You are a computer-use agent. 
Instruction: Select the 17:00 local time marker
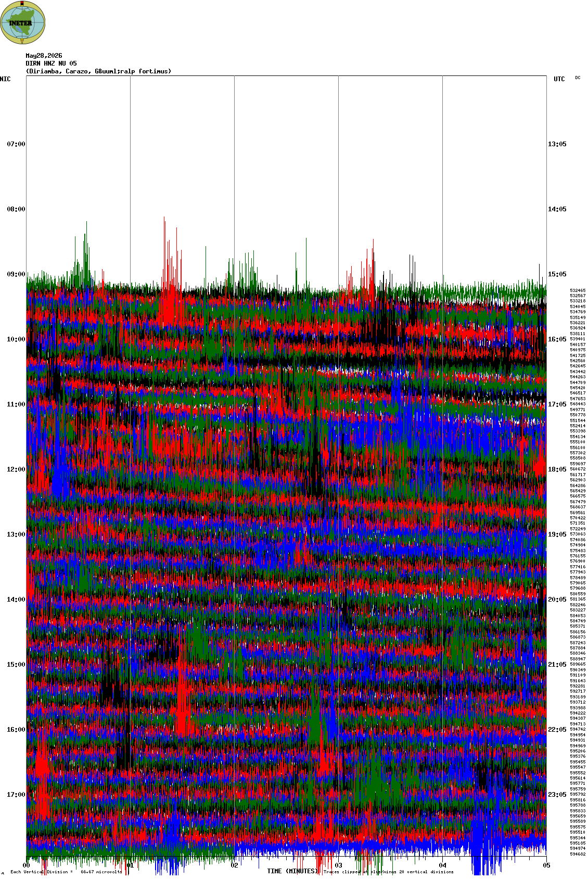(16, 795)
